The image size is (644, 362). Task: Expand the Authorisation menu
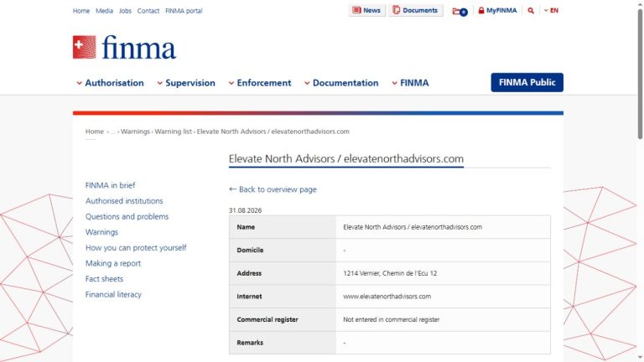pos(110,83)
